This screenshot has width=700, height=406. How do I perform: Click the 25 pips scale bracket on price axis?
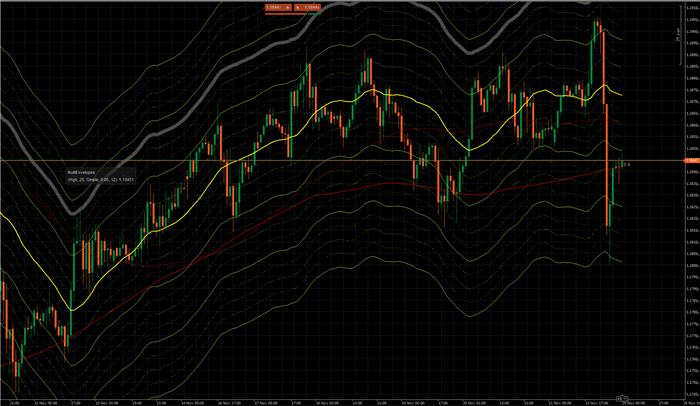pyautogui.click(x=680, y=34)
